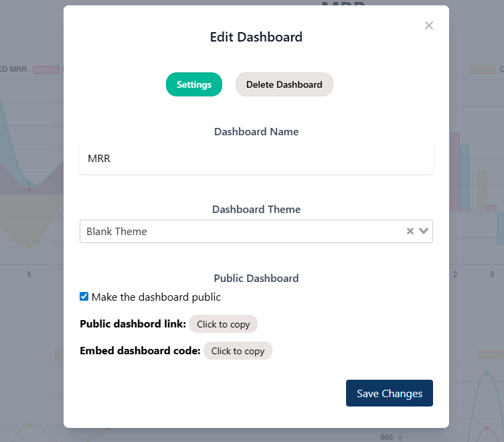Click the teal data point above axis label 5
The height and width of the screenshot is (442, 504).
pyautogui.click(x=29, y=183)
